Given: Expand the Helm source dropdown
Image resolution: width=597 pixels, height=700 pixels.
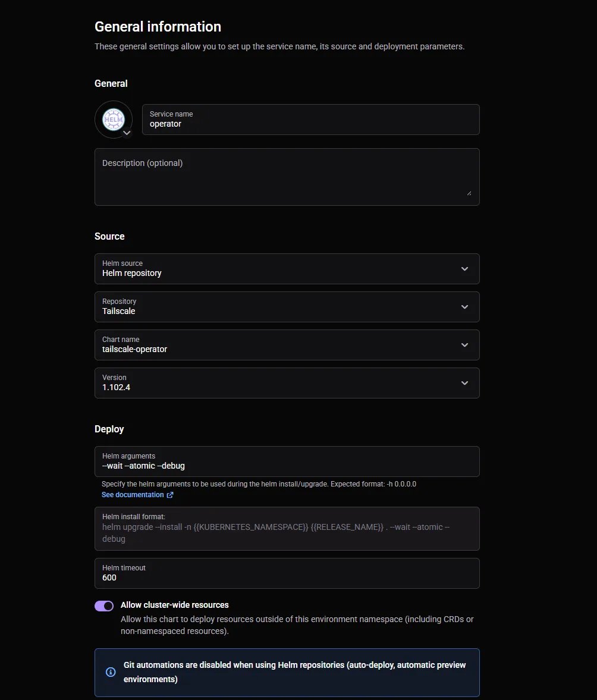Looking at the screenshot, I should (x=287, y=269).
